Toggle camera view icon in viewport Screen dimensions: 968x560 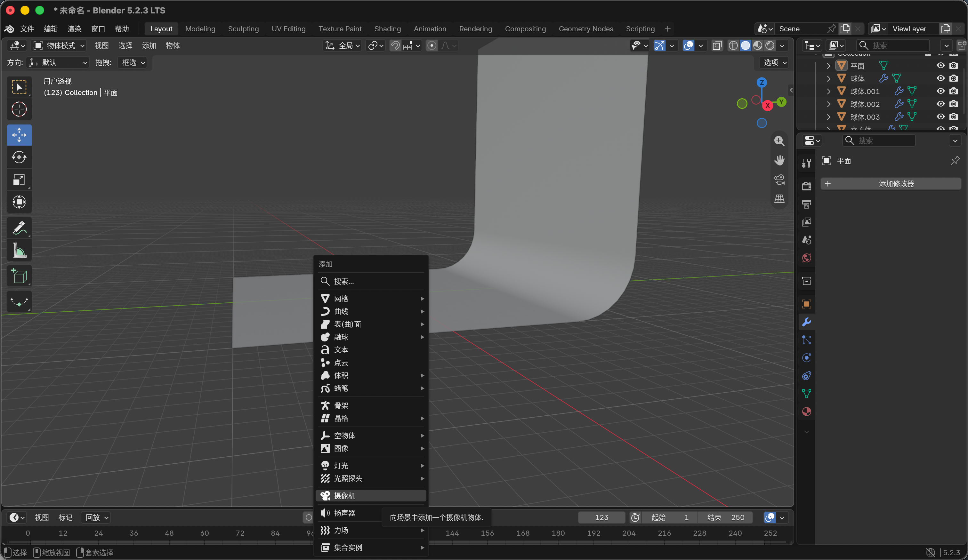(x=779, y=180)
